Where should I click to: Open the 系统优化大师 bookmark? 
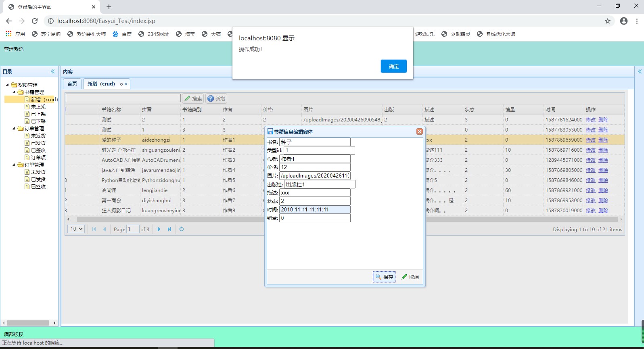point(496,34)
